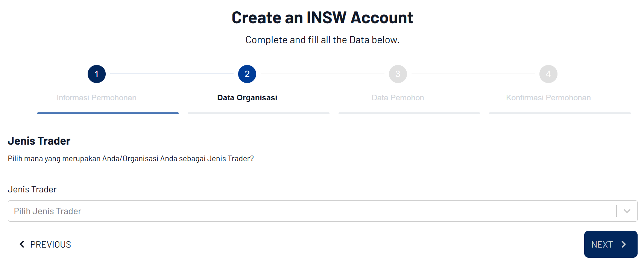Click the bold Jenis Trader section heading

click(39, 141)
